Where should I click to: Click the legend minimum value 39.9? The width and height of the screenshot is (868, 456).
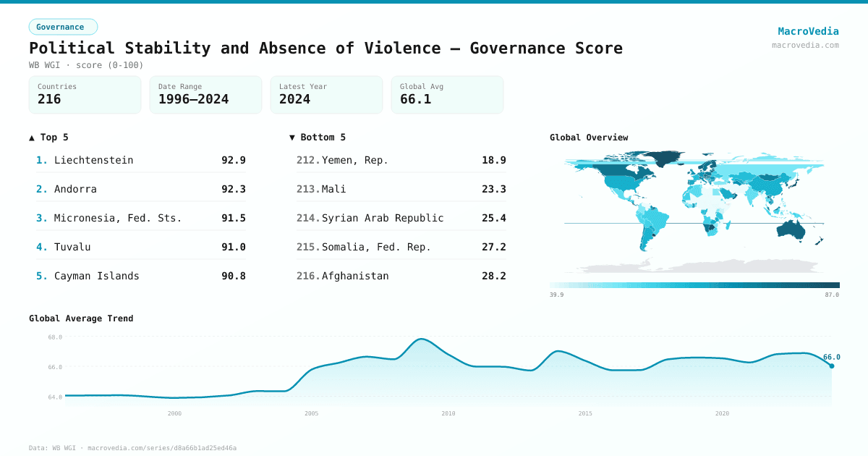click(x=556, y=295)
